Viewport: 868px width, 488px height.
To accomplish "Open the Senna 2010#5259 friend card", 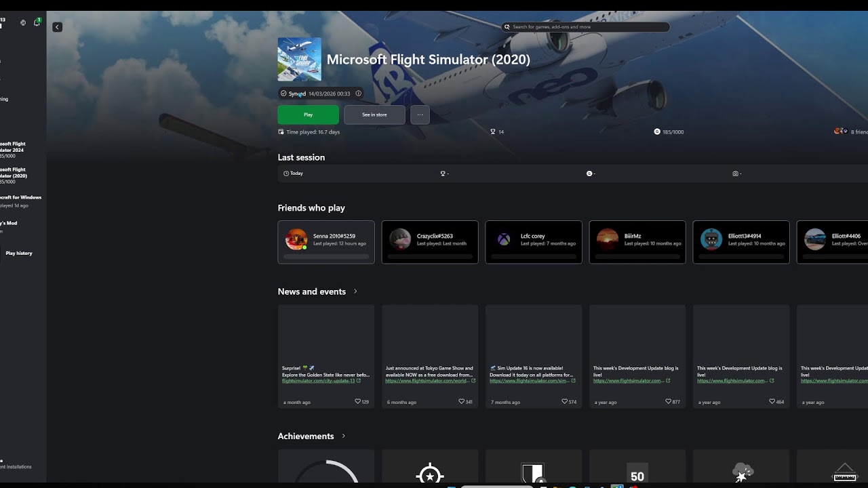I will point(326,242).
